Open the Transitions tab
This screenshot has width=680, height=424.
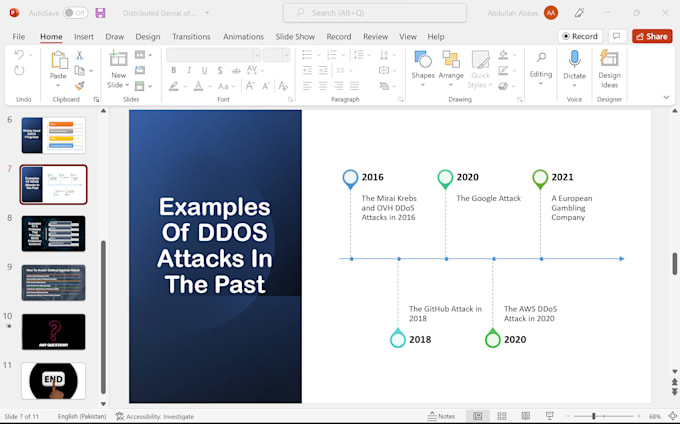pyautogui.click(x=191, y=37)
